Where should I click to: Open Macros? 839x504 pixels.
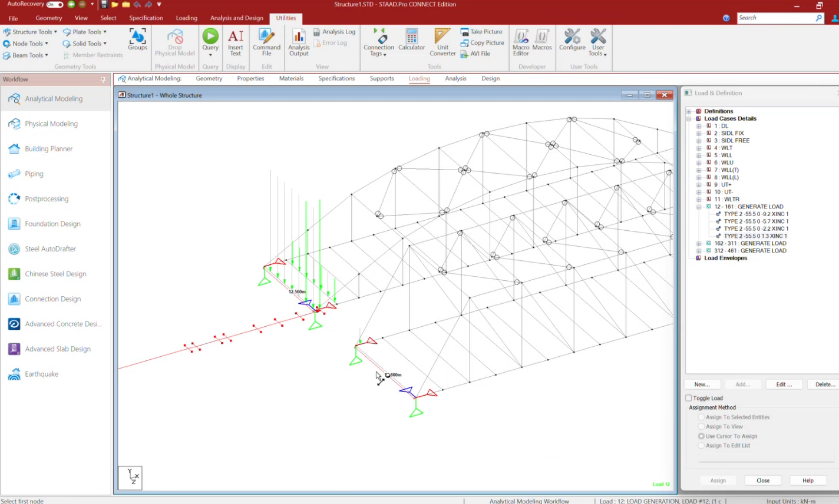tap(542, 40)
